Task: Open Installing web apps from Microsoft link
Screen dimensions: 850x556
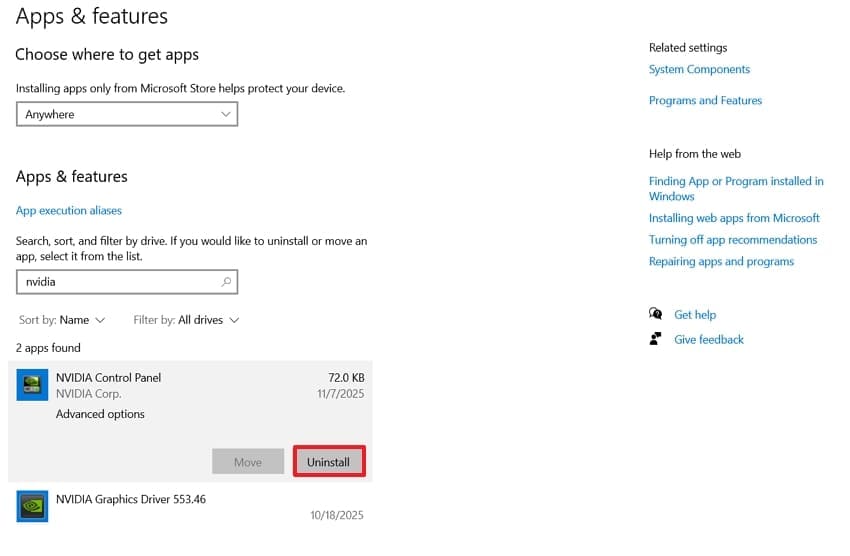Action: [x=734, y=218]
